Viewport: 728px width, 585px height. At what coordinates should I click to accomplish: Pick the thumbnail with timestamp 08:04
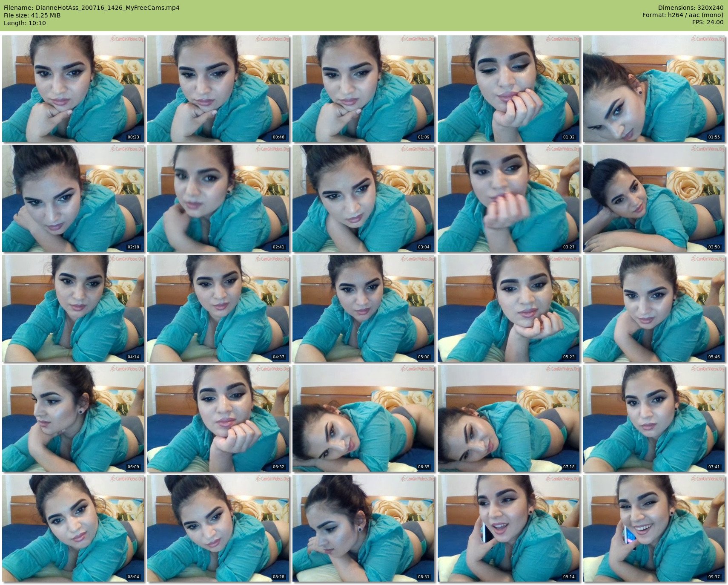(73, 528)
